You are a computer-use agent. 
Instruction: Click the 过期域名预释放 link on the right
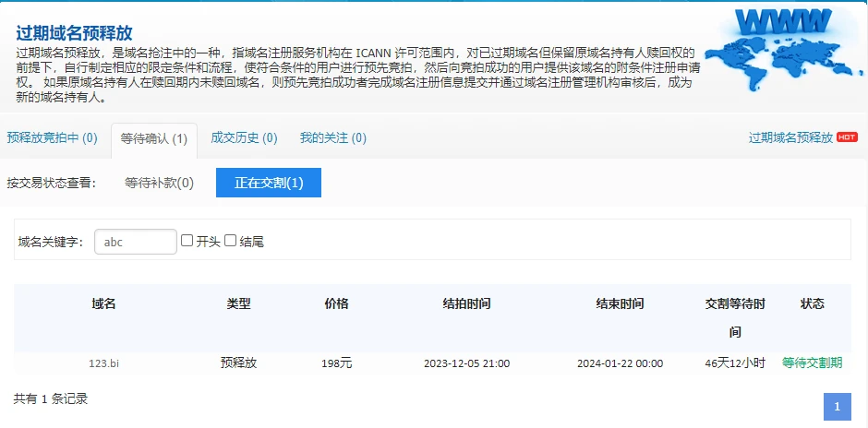coord(790,137)
